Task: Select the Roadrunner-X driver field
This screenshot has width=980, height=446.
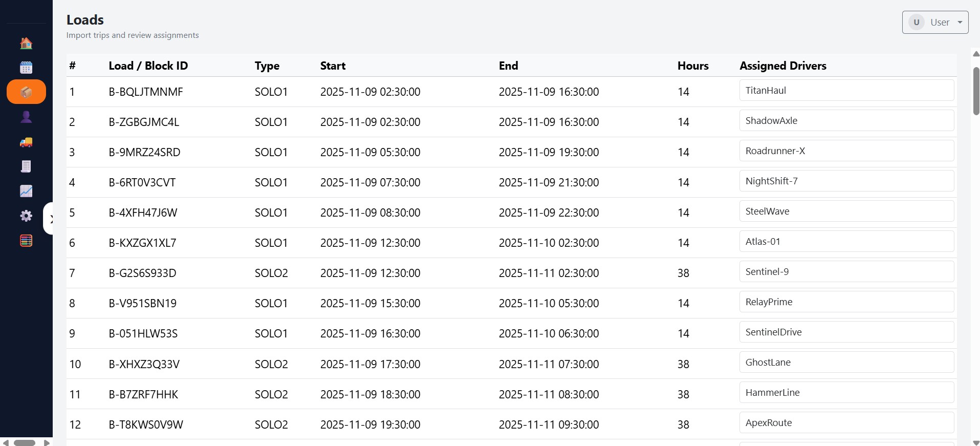Action: coord(846,151)
